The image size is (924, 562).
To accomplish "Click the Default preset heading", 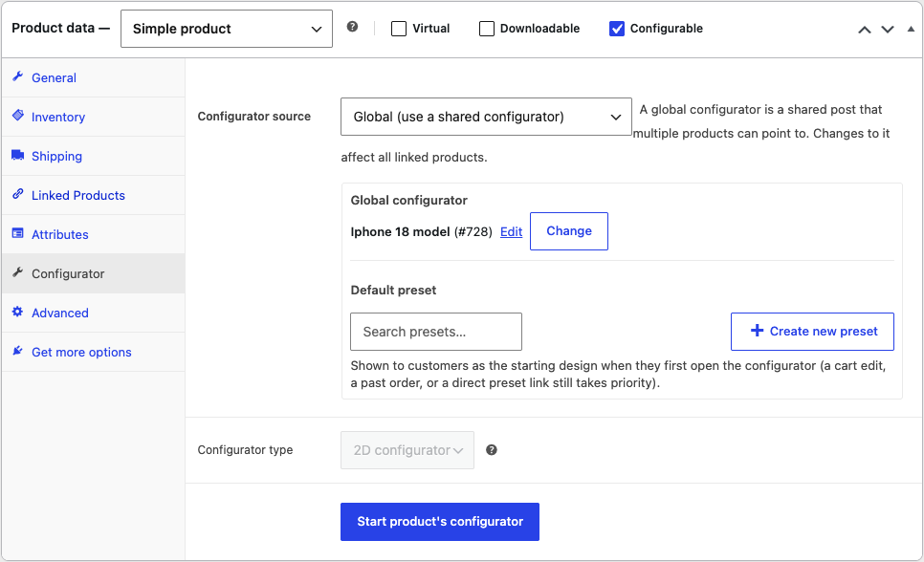I will click(x=394, y=290).
